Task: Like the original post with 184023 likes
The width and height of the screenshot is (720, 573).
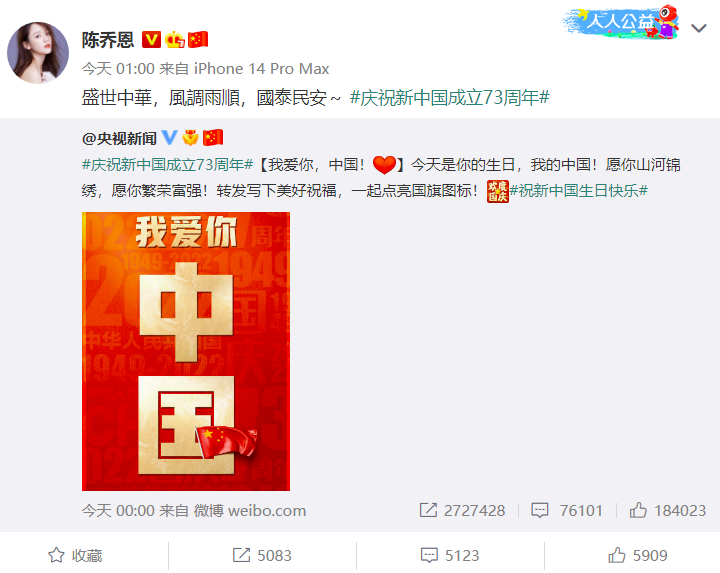Action: click(x=668, y=511)
